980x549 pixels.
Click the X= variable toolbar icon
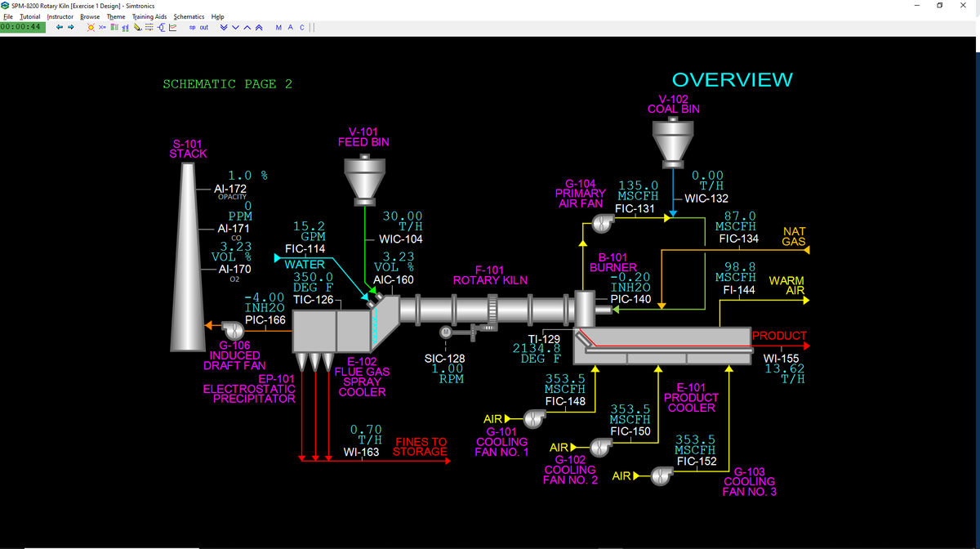click(102, 27)
